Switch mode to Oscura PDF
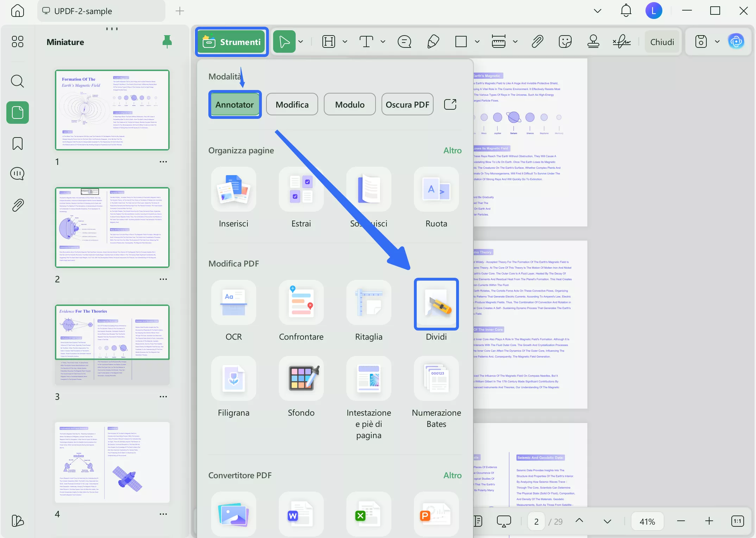Image resolution: width=756 pixels, height=538 pixels. click(x=407, y=104)
